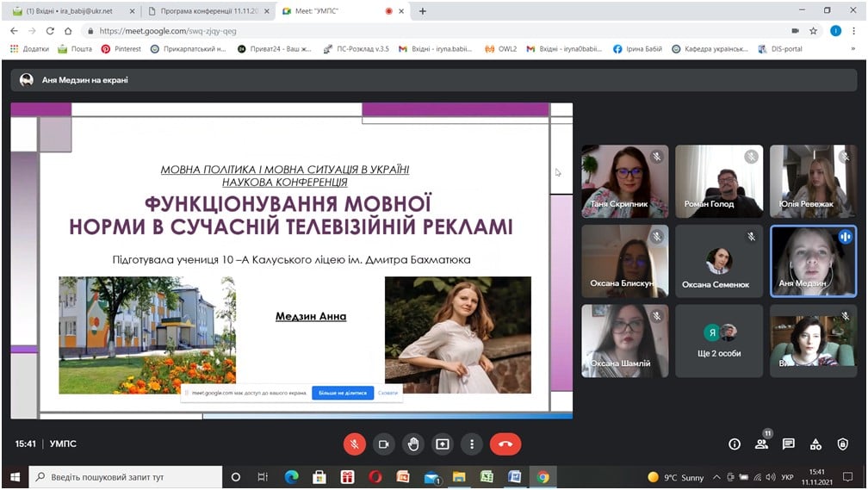The width and height of the screenshot is (868, 490).
Task: Toggle the camera on or off
Action: point(384,444)
